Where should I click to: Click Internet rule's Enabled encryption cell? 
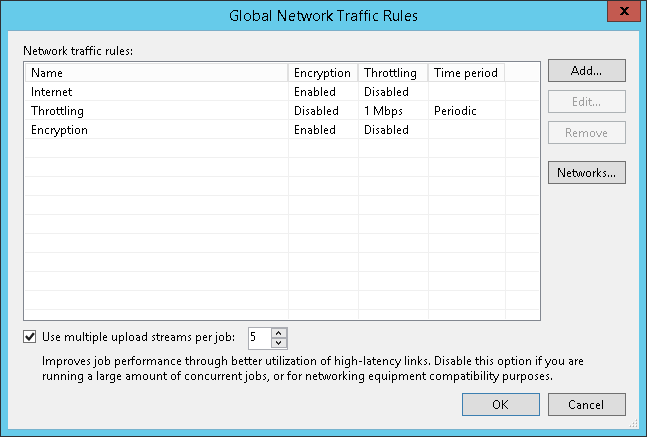316,92
